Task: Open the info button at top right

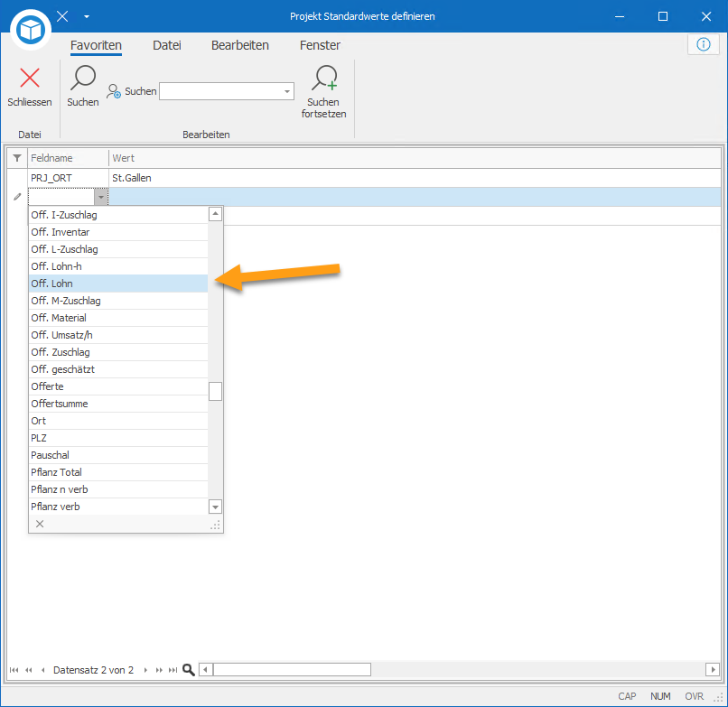Action: pos(704,44)
